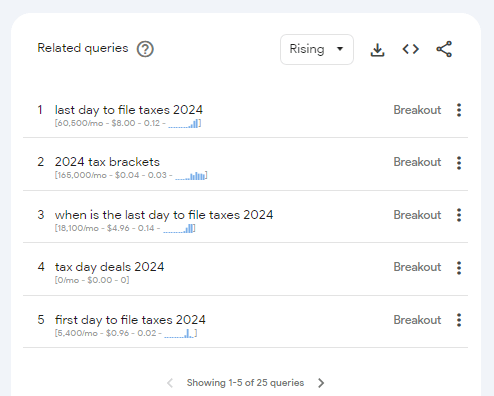
Task: Open query when is the last day to file taxes 2024
Action: tap(164, 215)
